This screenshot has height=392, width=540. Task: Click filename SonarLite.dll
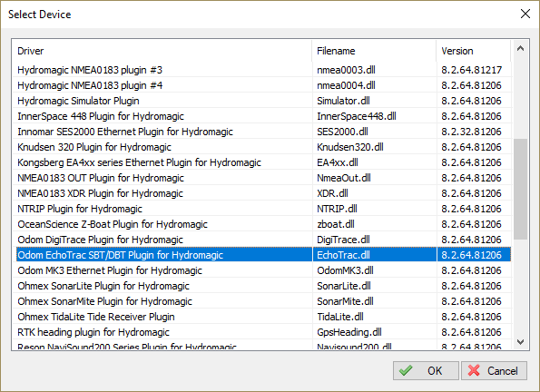[x=344, y=286]
